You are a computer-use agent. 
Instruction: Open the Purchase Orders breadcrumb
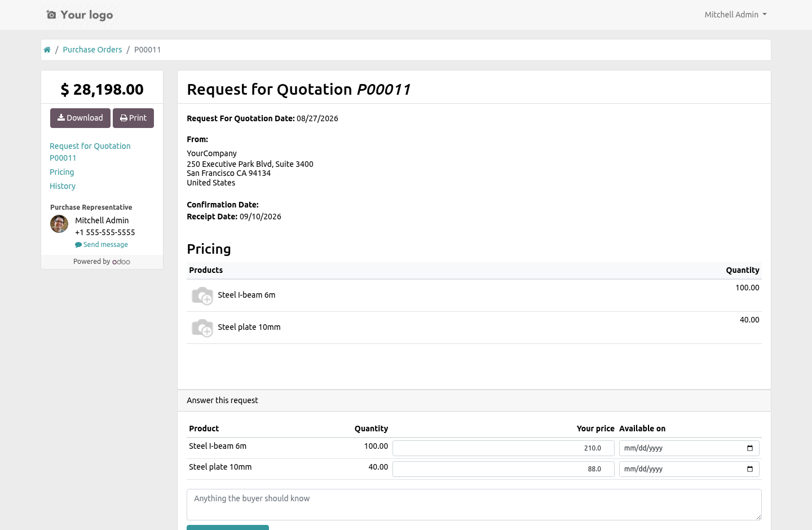coord(92,50)
